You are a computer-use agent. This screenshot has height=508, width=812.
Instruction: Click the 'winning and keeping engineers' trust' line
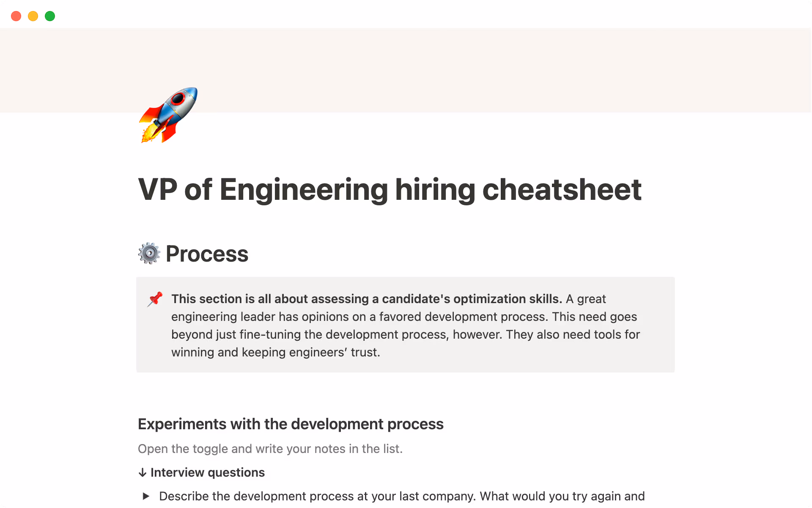click(275, 352)
